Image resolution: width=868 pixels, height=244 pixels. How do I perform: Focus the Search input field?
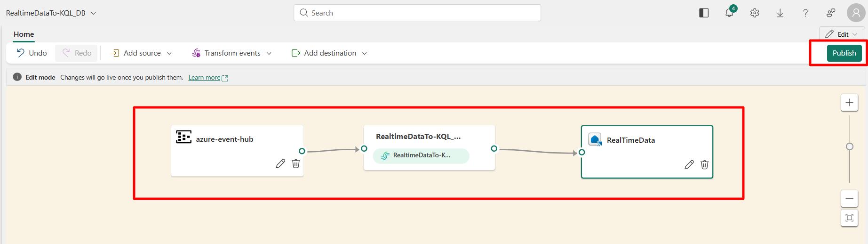click(417, 13)
